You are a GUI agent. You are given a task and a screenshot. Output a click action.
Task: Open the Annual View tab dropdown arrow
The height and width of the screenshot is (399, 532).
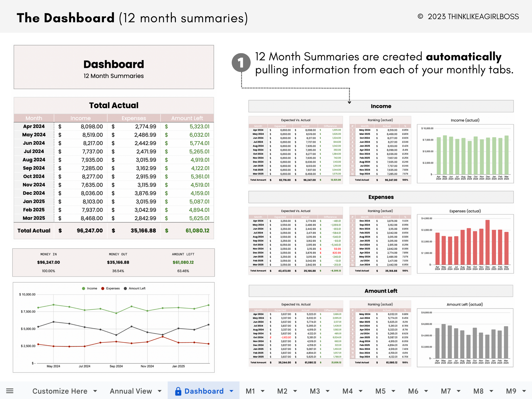pos(160,391)
